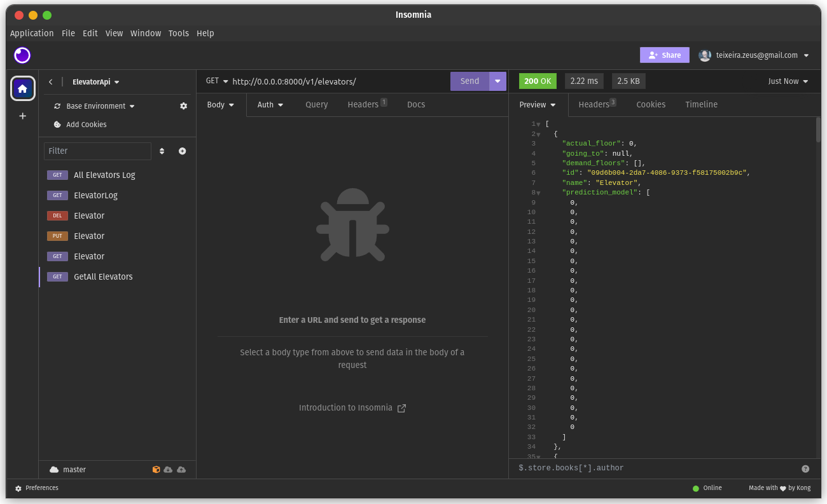The height and width of the screenshot is (504, 827).
Task: Switch to response Headers tab
Action: 597,105
